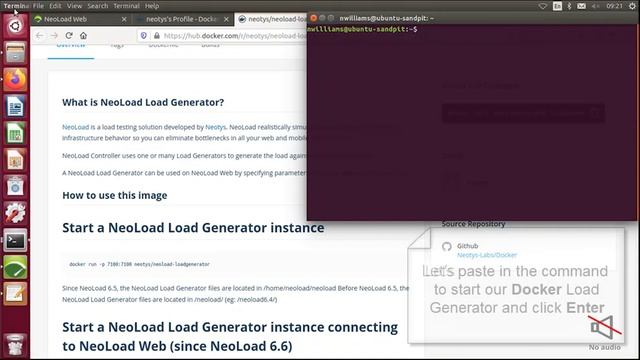The image size is (640, 360).
Task: Reload the Docker Hub page
Action: (x=69, y=36)
